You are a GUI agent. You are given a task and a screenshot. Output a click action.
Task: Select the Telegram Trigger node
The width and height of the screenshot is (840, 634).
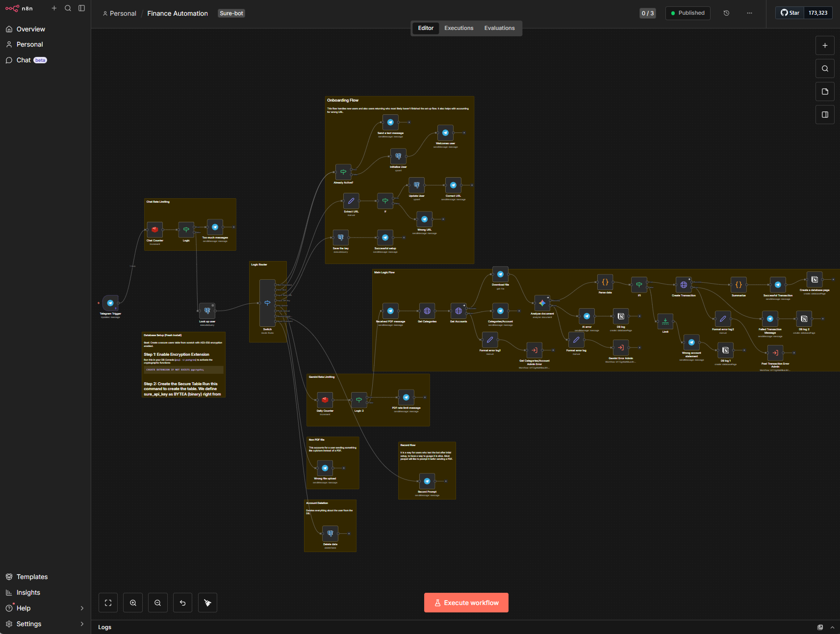(110, 303)
